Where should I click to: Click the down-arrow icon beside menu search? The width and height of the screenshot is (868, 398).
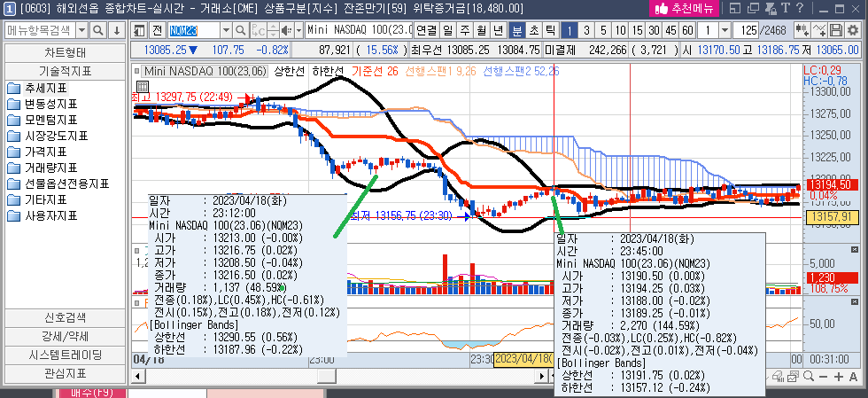tap(116, 30)
